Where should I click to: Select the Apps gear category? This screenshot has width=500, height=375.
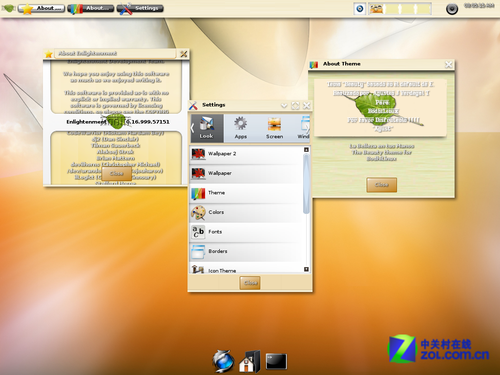[240, 128]
